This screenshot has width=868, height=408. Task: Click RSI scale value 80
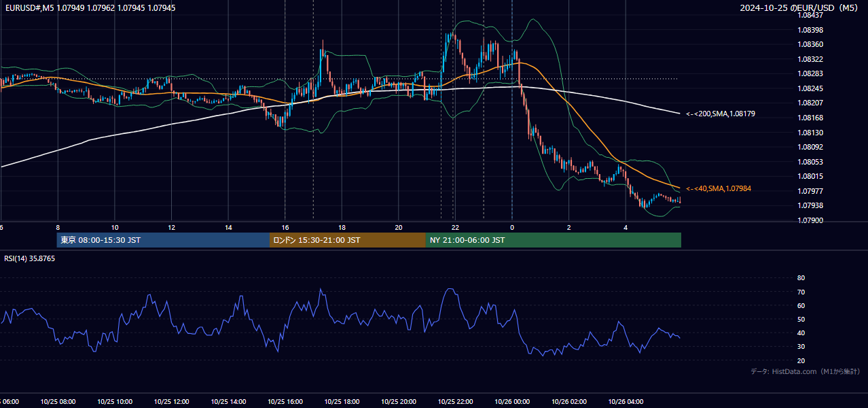(x=801, y=278)
